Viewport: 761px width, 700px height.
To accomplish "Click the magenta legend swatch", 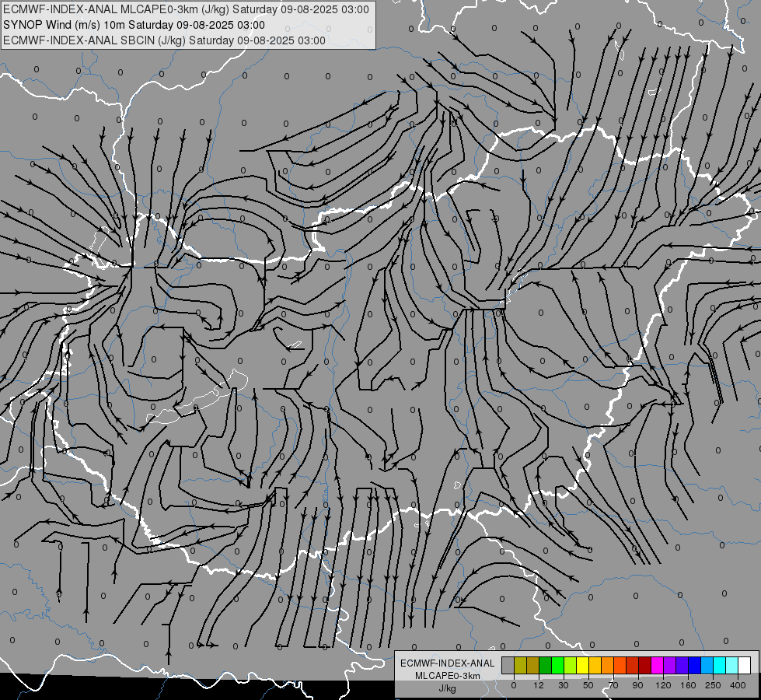I will point(658,665).
